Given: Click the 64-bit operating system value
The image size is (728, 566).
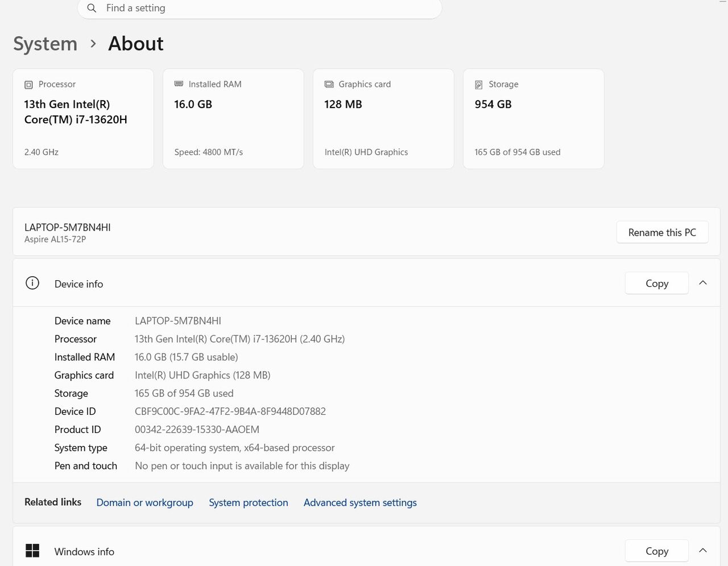Looking at the screenshot, I should coord(235,448).
